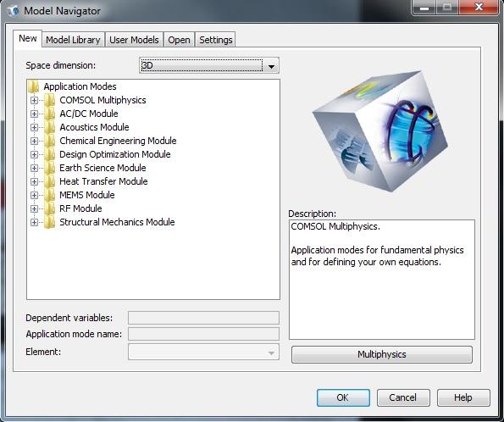
Task: Minimize the Model Navigator window
Action: [424, 7]
